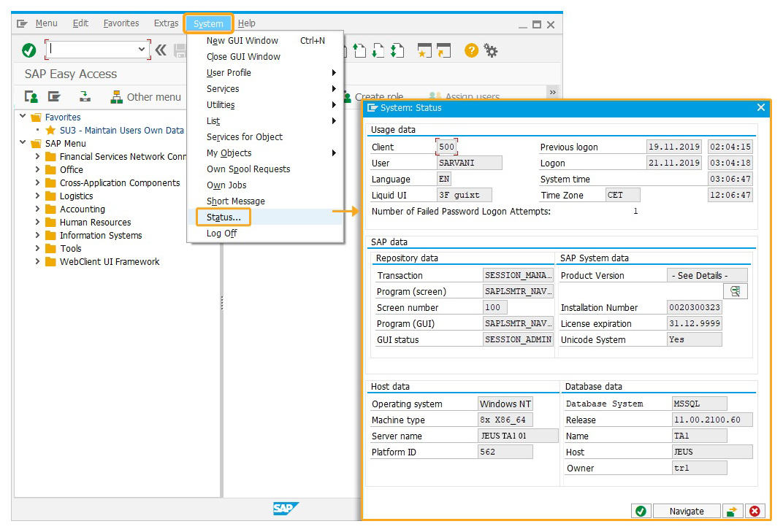Click the WebClient UI Framework folder icon

[50, 261]
